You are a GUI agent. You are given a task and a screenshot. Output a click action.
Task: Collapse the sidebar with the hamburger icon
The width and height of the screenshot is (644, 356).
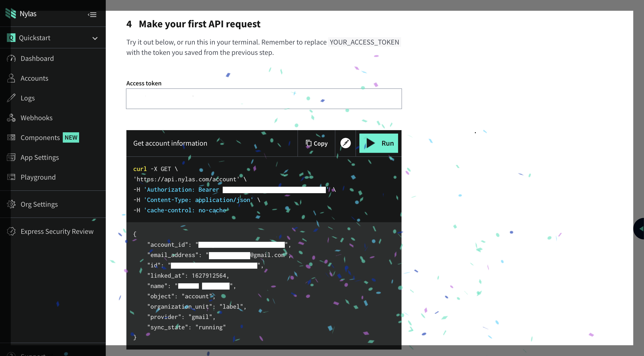92,15
